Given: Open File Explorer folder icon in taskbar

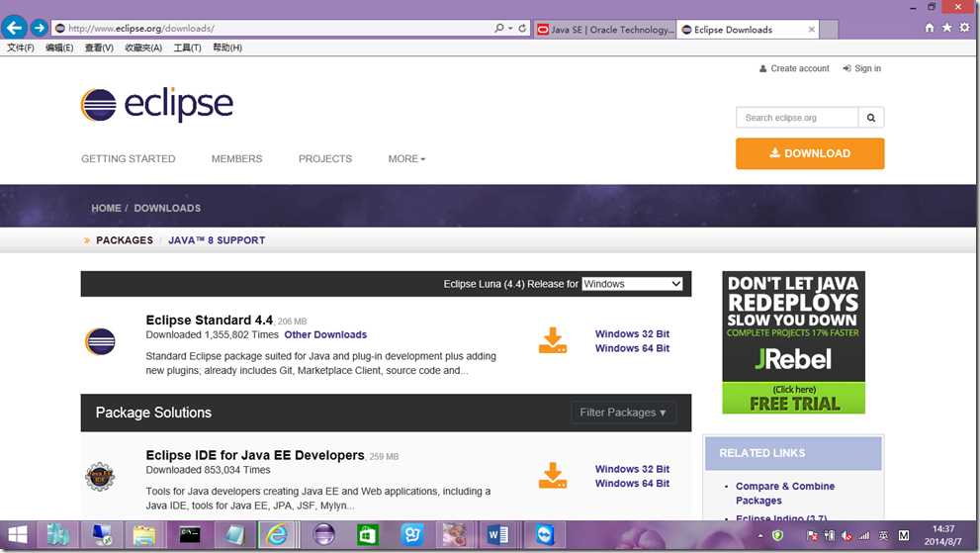Looking at the screenshot, I should pyautogui.click(x=144, y=535).
